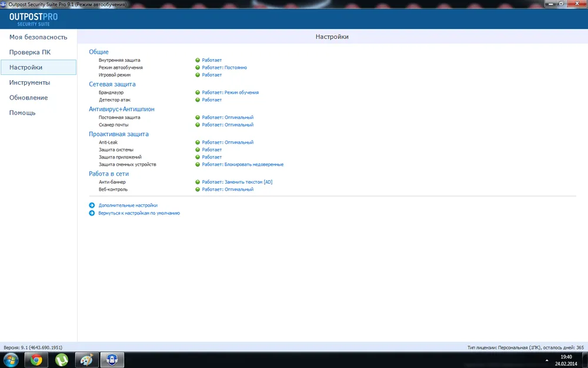The image size is (588, 368).
Task: Open uTorrent from the taskbar
Action: click(61, 359)
